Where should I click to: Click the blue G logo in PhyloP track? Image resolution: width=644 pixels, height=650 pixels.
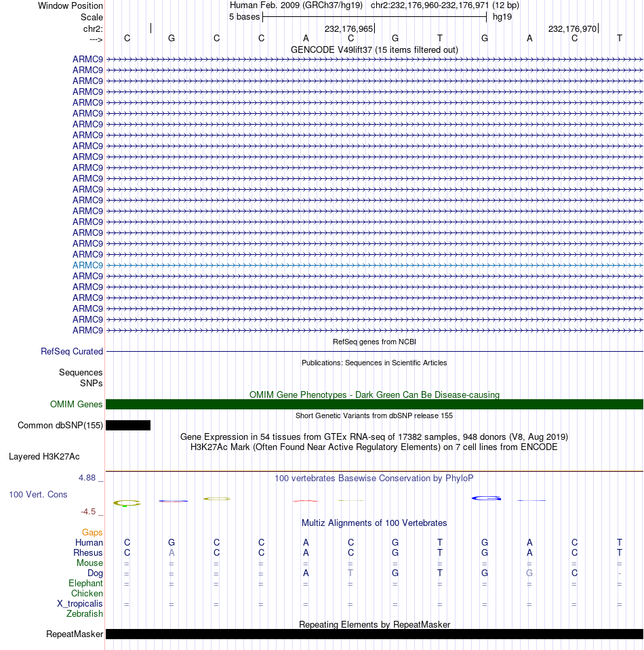[x=486, y=498]
